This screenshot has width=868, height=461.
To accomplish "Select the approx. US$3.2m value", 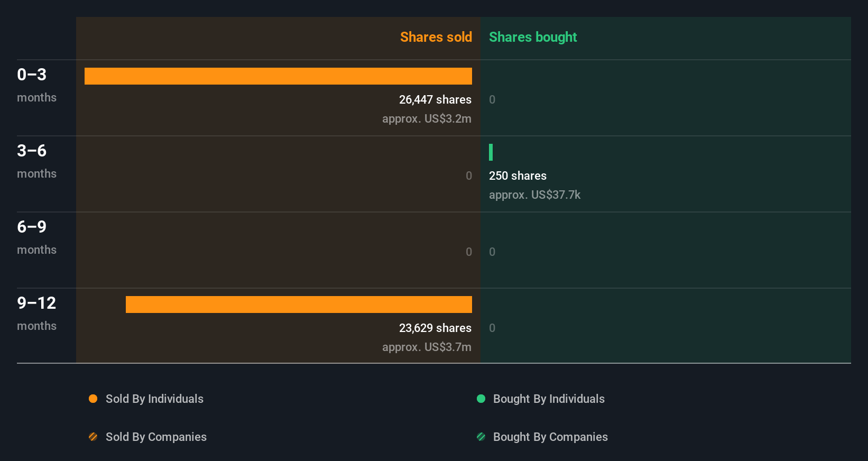I will point(427,118).
